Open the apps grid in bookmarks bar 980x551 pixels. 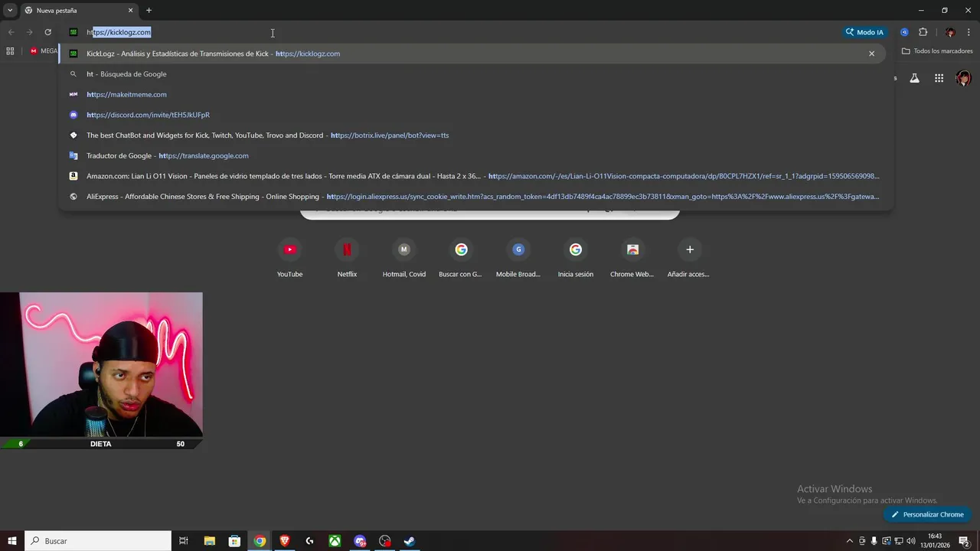(x=10, y=51)
